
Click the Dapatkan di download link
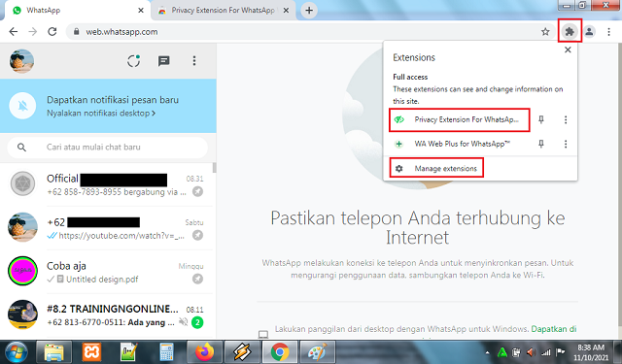(x=553, y=329)
